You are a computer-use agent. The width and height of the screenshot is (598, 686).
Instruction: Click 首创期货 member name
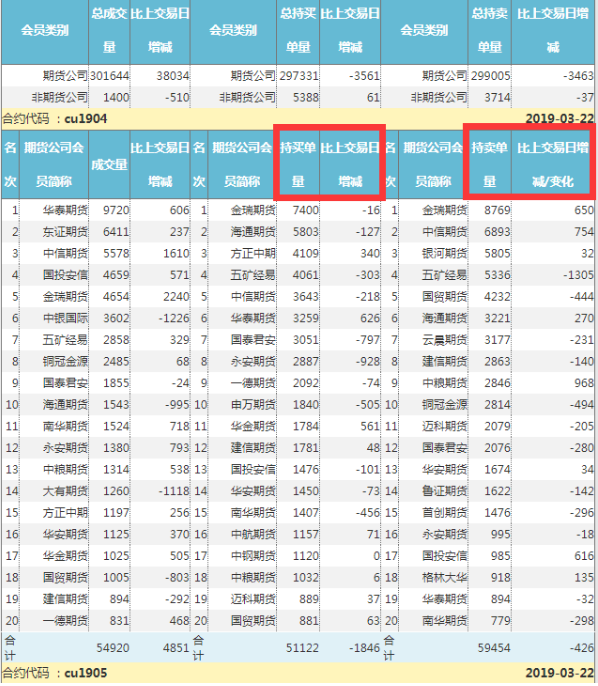pyautogui.click(x=444, y=513)
